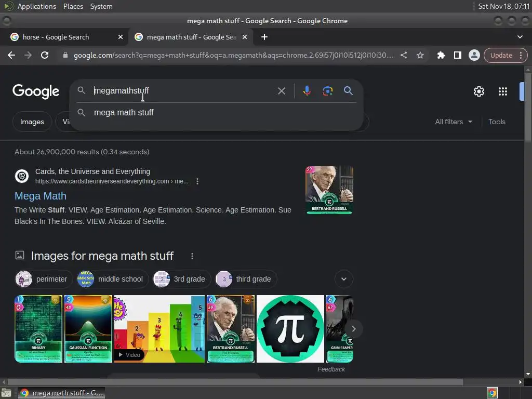This screenshot has width=532, height=399.
Task: Open Chrome's three-dot menu
Action: click(521, 55)
